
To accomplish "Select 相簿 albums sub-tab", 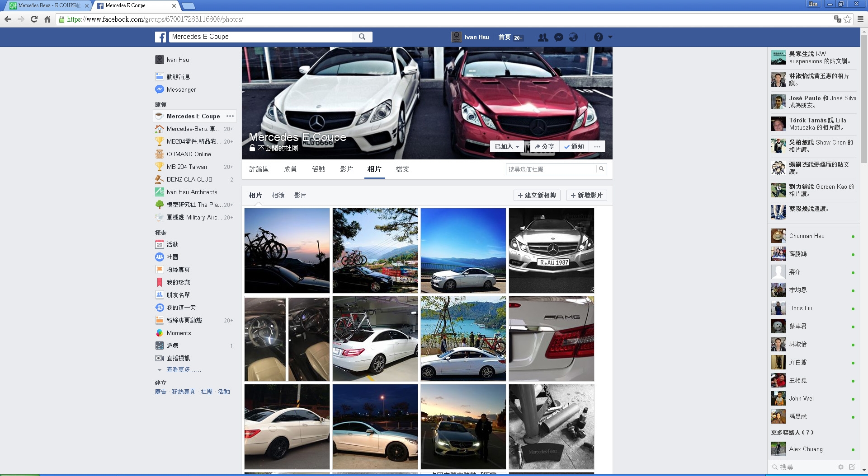I will (278, 196).
